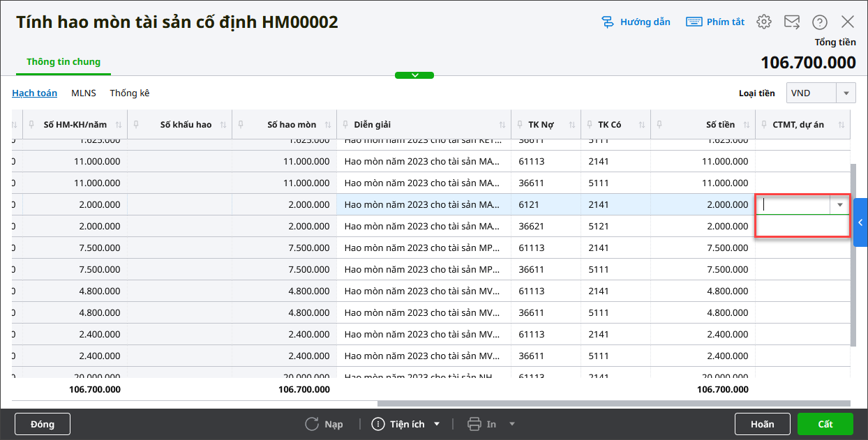Click the Nạp reload icon

click(x=312, y=424)
